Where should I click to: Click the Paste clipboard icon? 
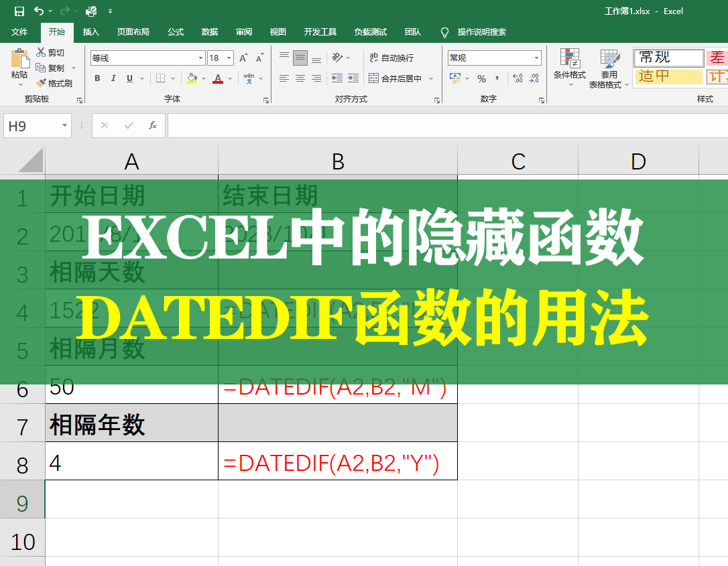click(19, 58)
